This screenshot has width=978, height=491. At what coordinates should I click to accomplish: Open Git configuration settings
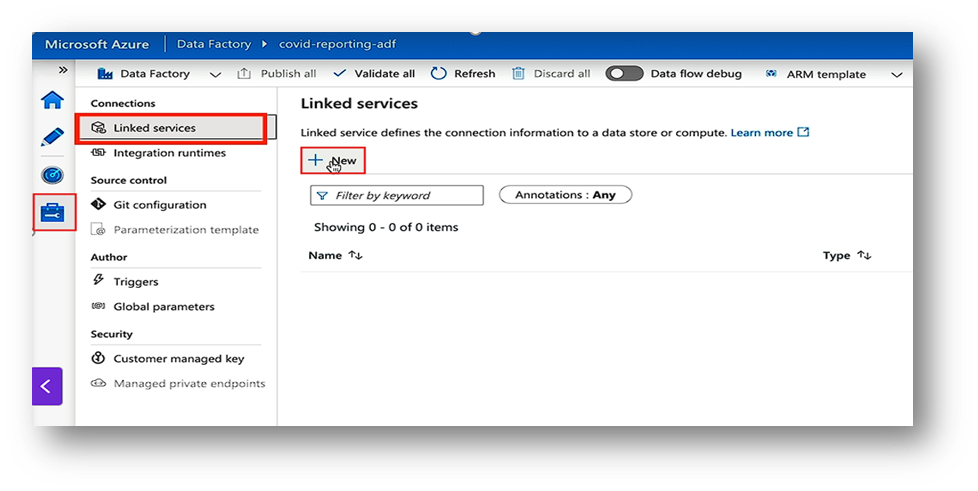pos(159,205)
